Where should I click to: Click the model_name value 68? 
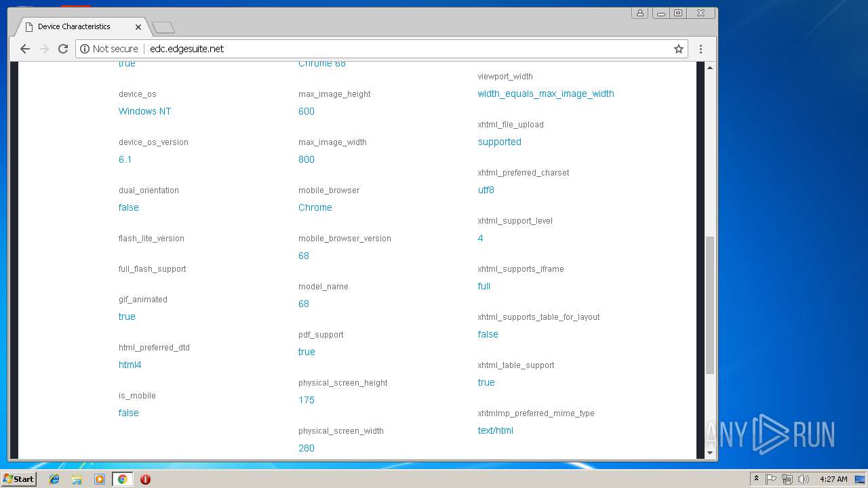304,304
